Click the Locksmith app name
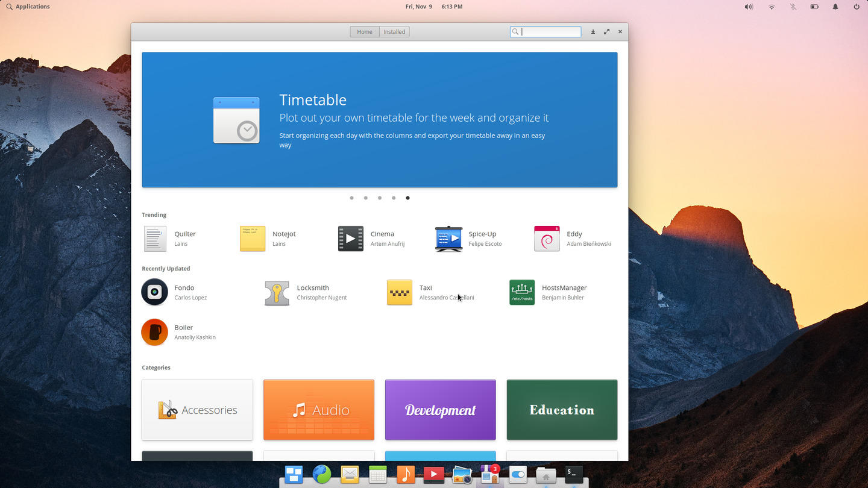 [x=313, y=287]
